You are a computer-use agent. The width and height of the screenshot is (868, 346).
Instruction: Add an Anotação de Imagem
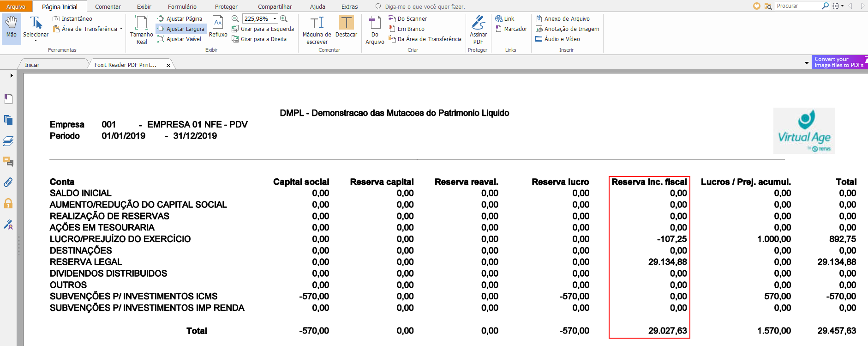tap(567, 29)
